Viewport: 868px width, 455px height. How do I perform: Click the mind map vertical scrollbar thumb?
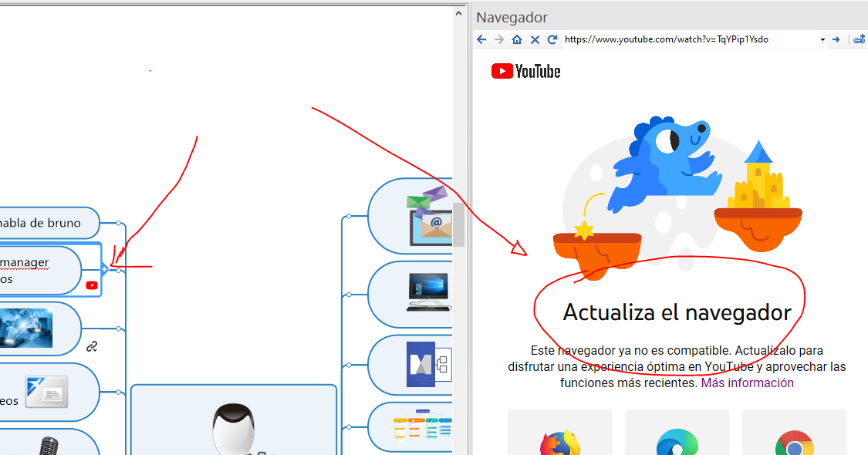pos(458,224)
